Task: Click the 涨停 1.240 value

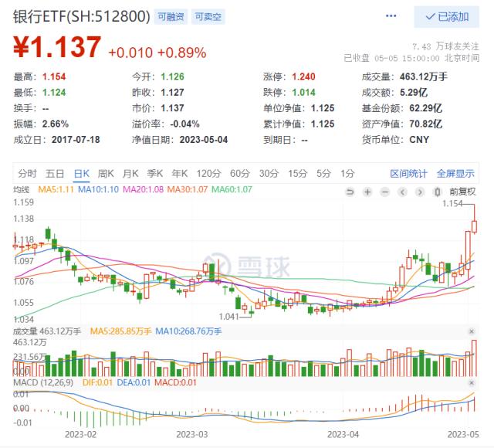Action: (303, 76)
